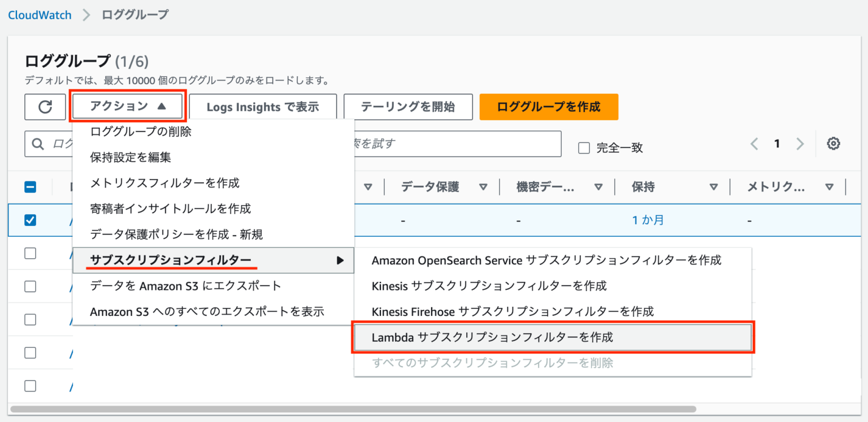Go to the next page with the right chevron

[801, 143]
